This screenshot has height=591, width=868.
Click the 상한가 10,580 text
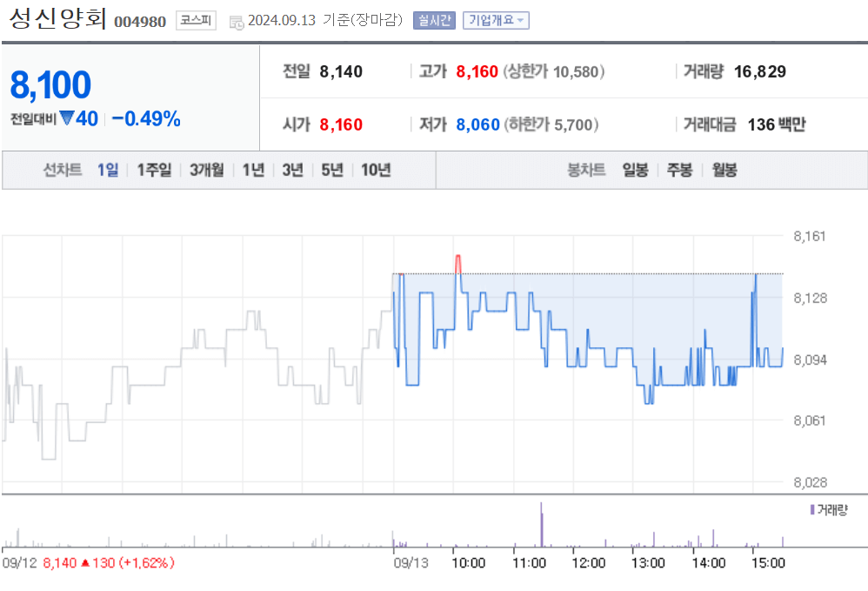point(553,71)
